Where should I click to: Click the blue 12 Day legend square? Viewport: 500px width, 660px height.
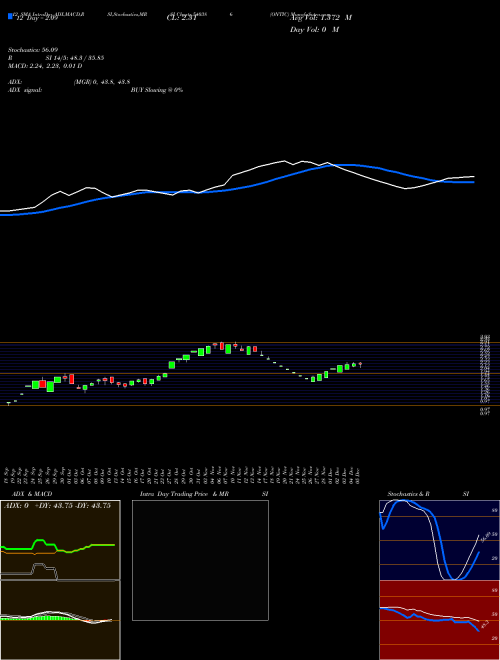10,16
